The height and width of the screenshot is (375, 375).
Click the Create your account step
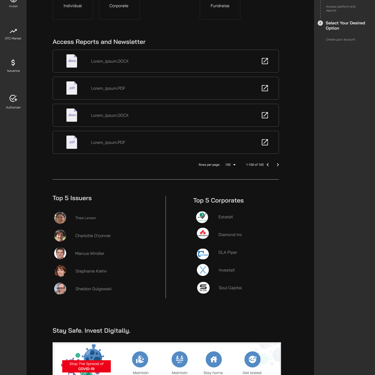click(340, 40)
